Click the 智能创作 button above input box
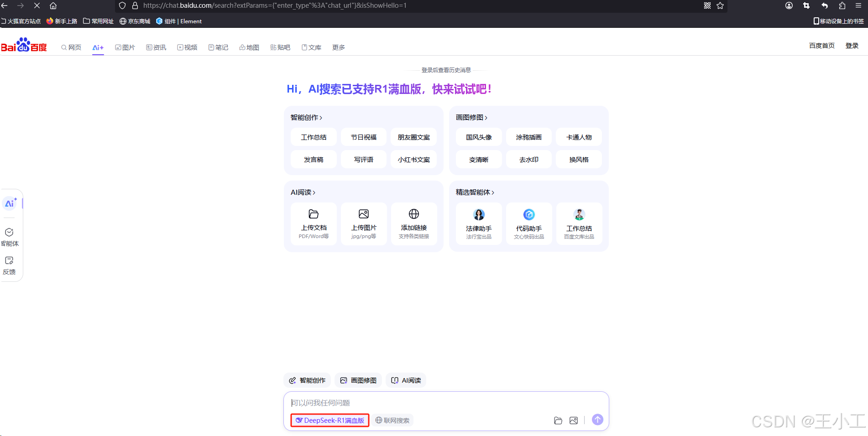Viewport: 868px width, 436px height. pyautogui.click(x=307, y=380)
